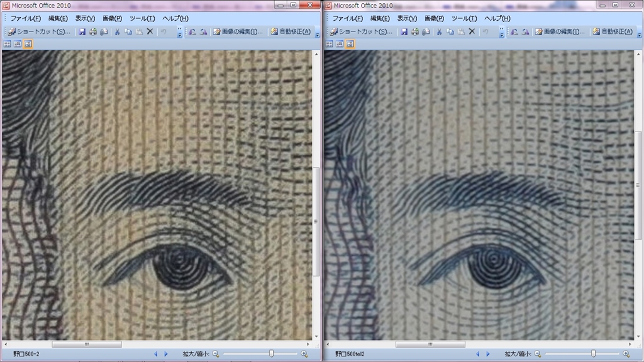
Task: Click the Delete X icon in right window
Action: (x=472, y=31)
